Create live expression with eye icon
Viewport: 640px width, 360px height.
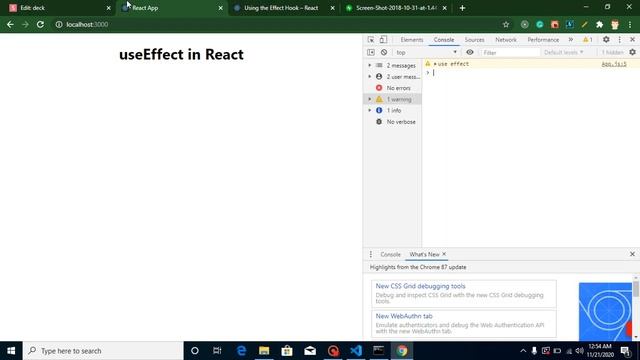[470, 52]
